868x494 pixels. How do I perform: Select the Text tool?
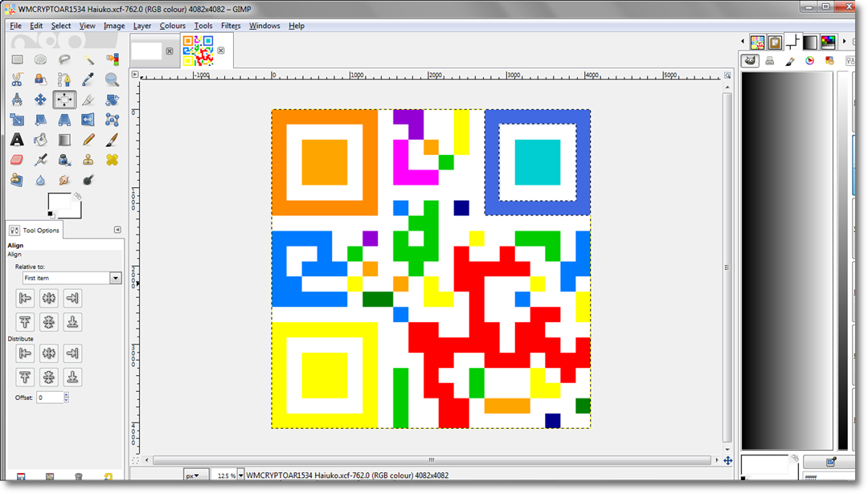pos(17,140)
